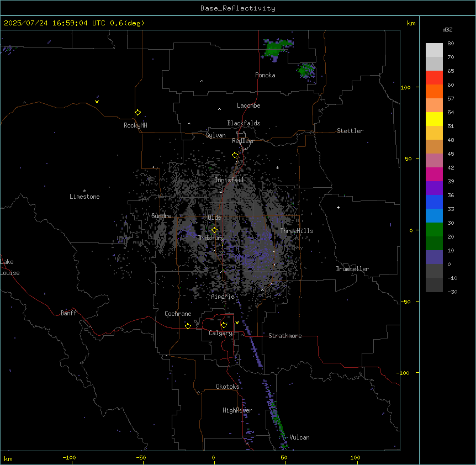The image size is (476, 465).
Task: Click the Didsbury label
Action: [211, 238]
